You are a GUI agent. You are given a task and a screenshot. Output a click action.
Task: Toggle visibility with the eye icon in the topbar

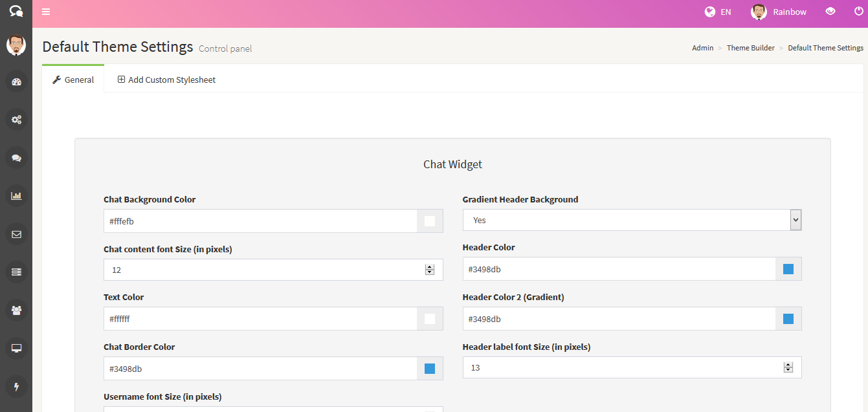(x=830, y=12)
